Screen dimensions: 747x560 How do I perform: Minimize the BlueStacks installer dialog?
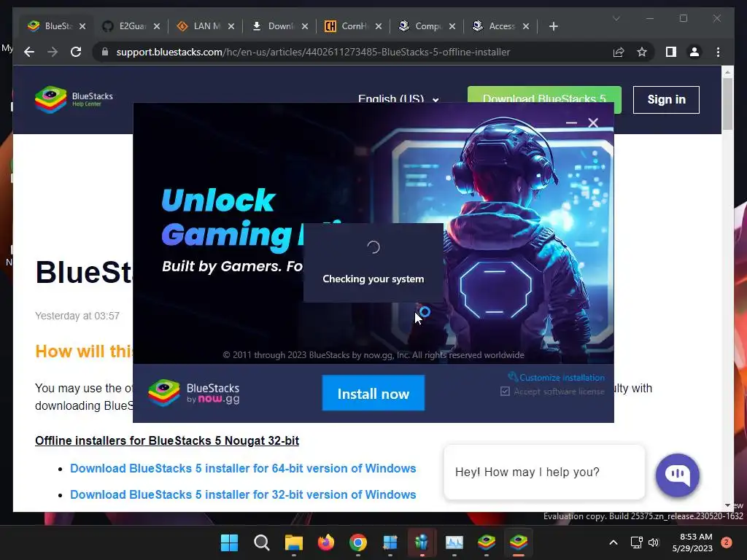coord(571,122)
